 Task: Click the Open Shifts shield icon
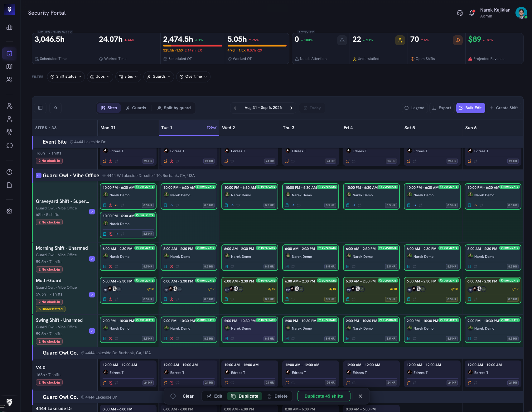point(458,40)
